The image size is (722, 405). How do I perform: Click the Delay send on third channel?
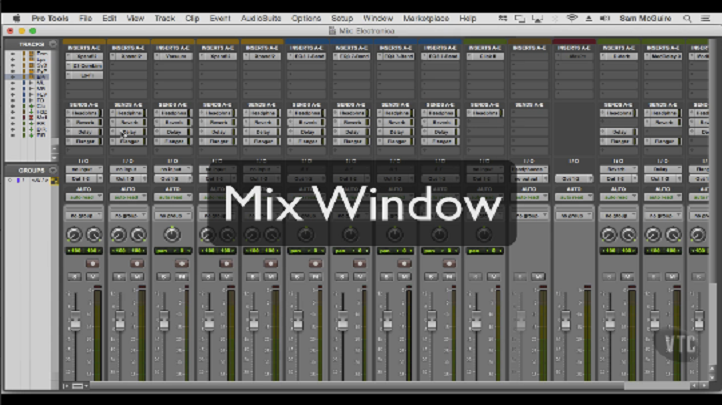pos(173,132)
